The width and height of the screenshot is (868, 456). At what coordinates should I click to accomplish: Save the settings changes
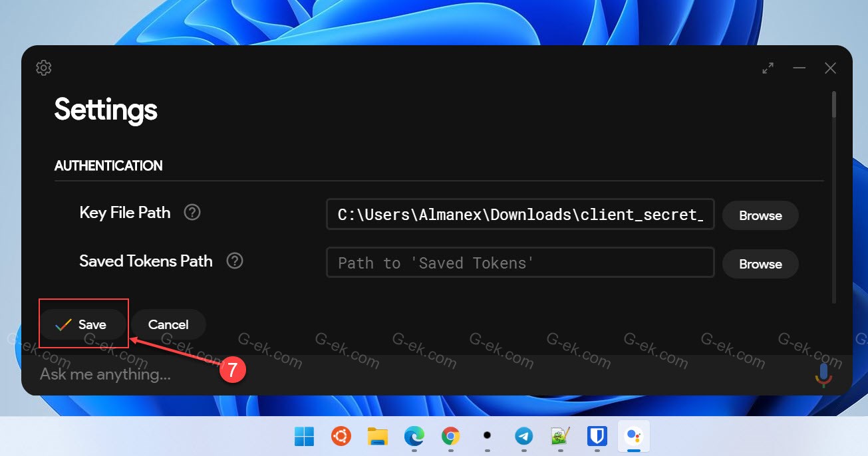point(83,324)
